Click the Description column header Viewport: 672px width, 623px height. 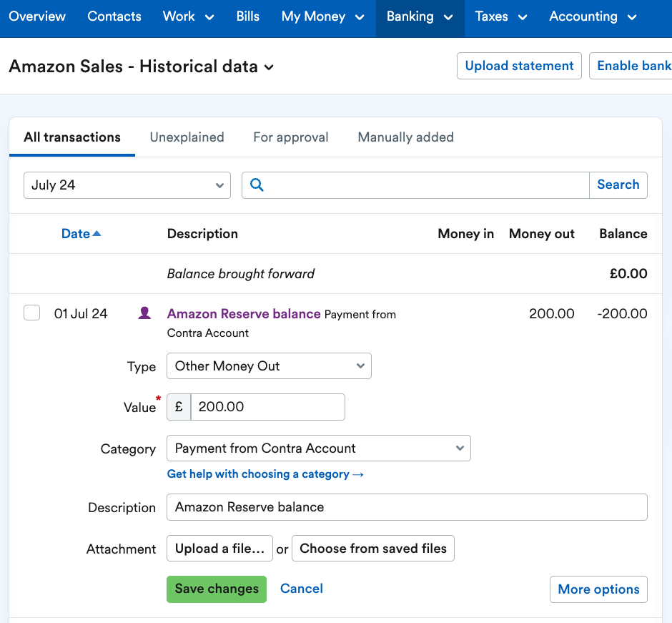click(202, 234)
